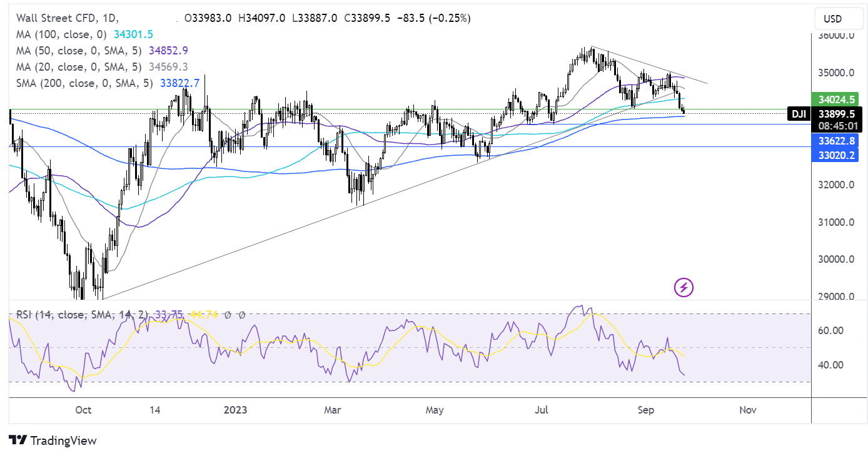The width and height of the screenshot is (868, 458).
Task: Click the Jul label on time axis
Action: pyautogui.click(x=542, y=410)
